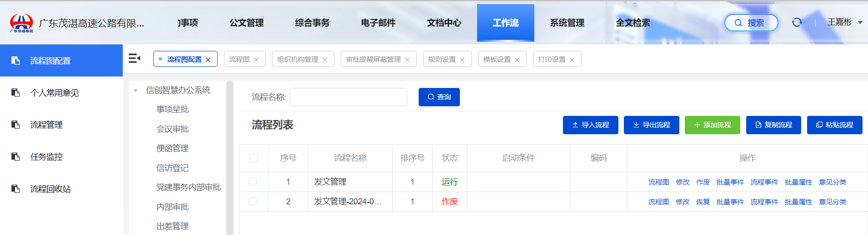Viewport: 868px width, 235px height.
Task: Close the 流程图 tab
Action: (256, 60)
